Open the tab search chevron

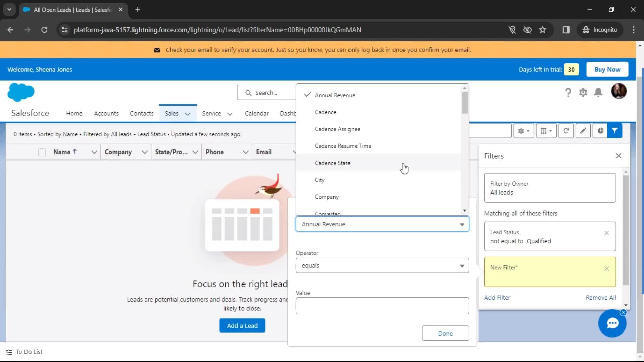point(9,10)
